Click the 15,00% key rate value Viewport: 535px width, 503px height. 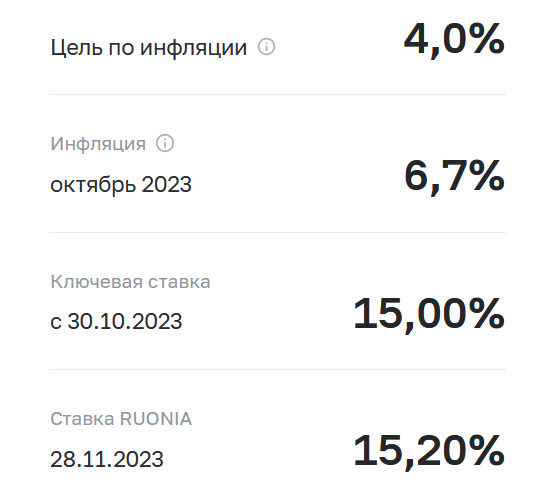[x=429, y=314]
